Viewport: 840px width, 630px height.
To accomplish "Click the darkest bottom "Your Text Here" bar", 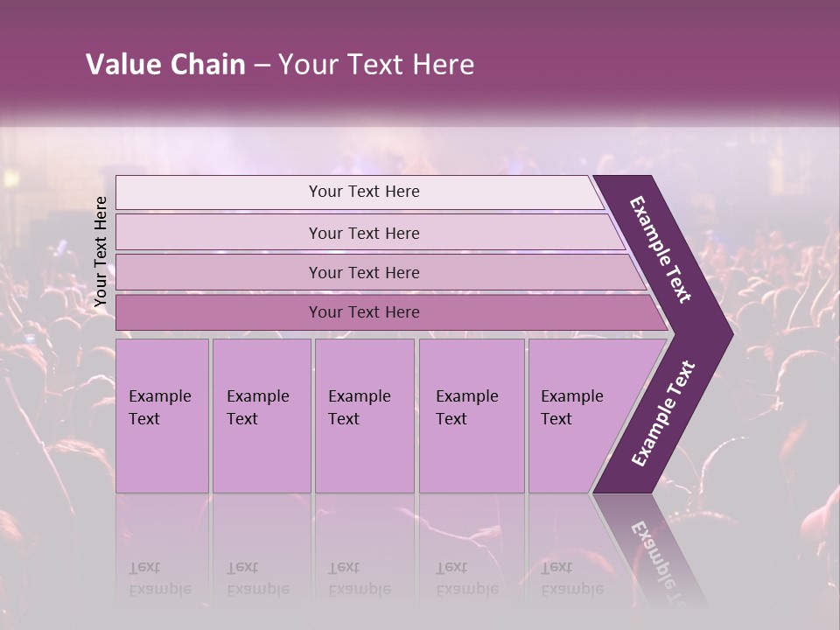I will [x=363, y=312].
